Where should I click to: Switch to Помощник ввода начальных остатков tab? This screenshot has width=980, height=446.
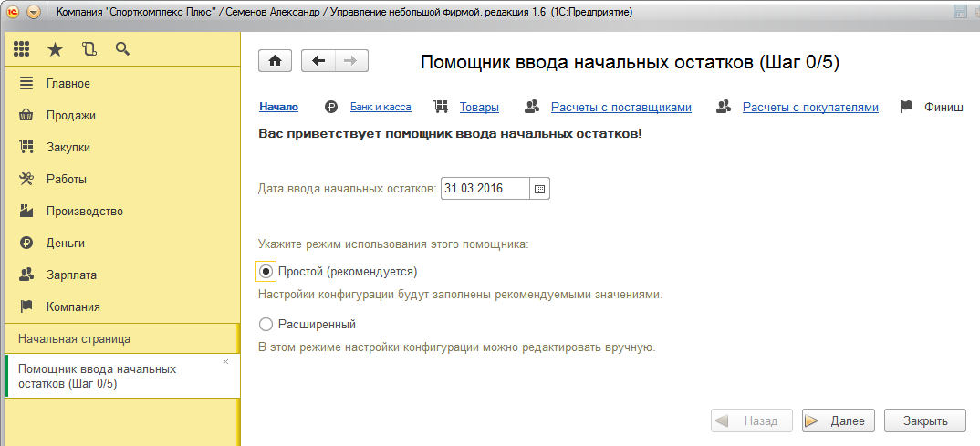122,377
